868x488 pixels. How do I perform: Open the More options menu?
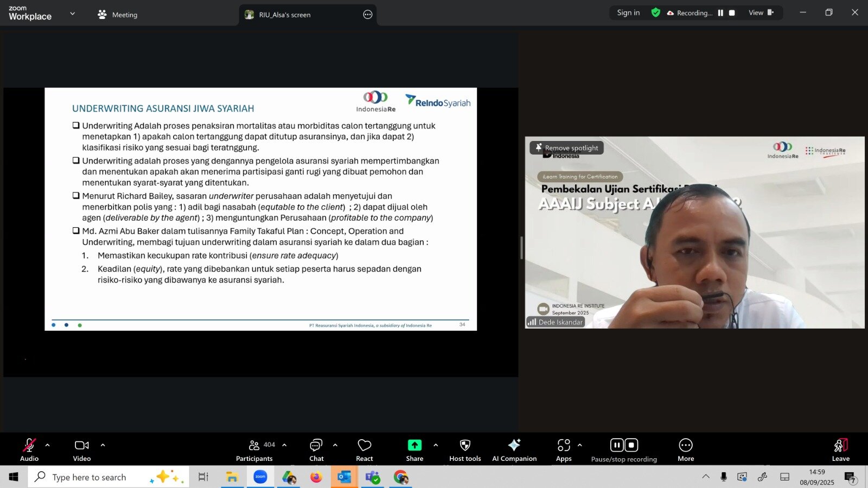pos(686,450)
